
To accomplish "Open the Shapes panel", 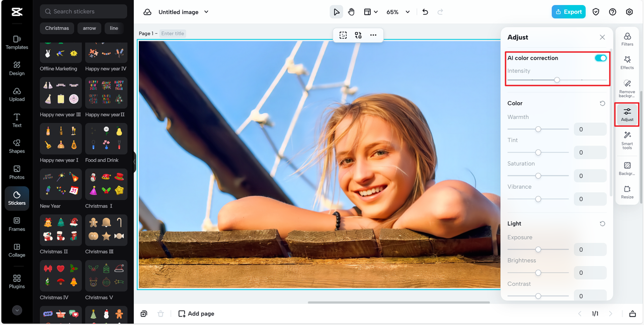I will tap(17, 146).
